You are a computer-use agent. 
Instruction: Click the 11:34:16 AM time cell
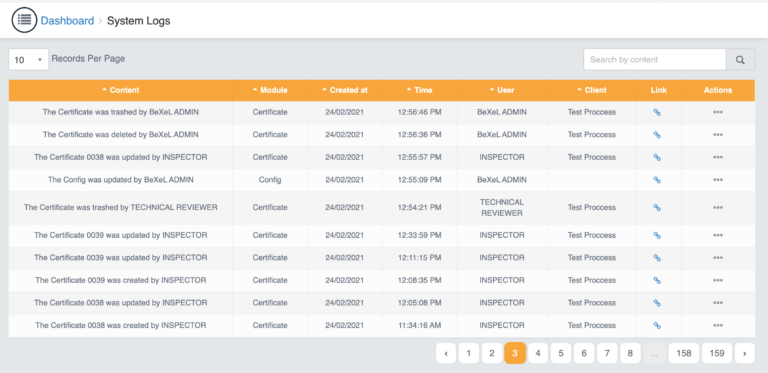point(419,326)
